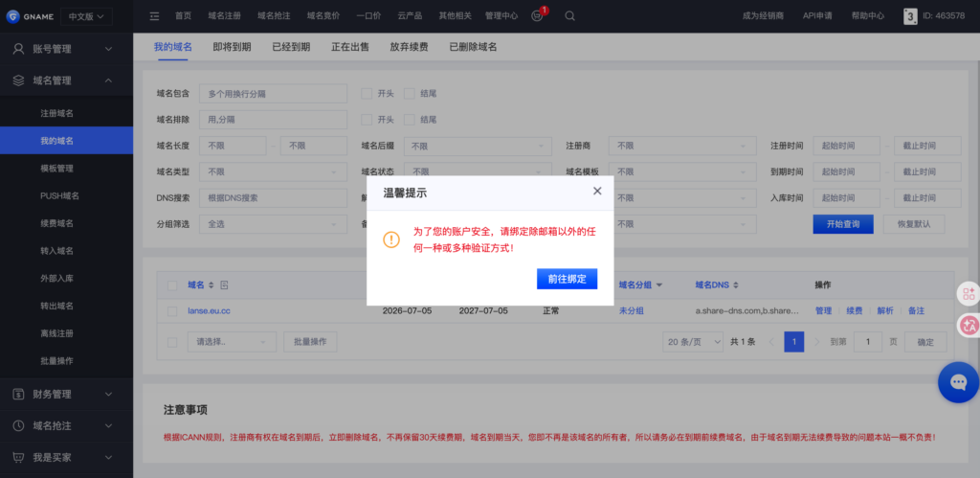Viewport: 980px width, 478px height.
Task: Switch to 已删除域名 tab
Action: (x=473, y=47)
